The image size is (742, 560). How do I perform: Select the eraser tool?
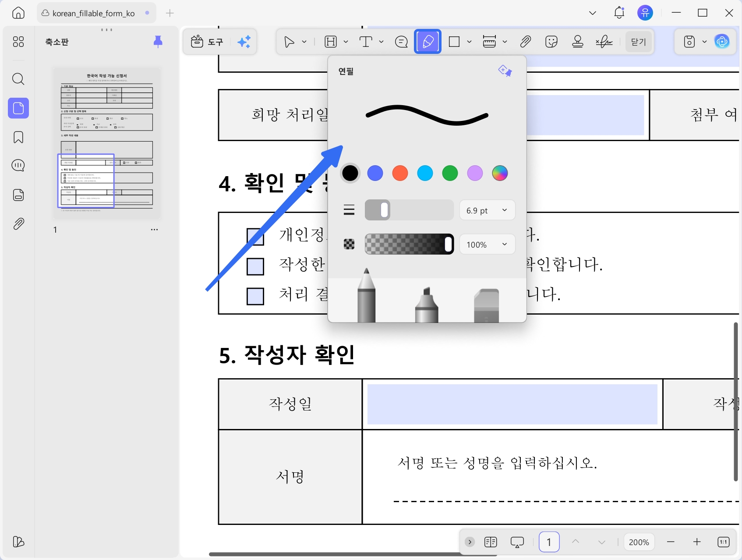point(487,305)
